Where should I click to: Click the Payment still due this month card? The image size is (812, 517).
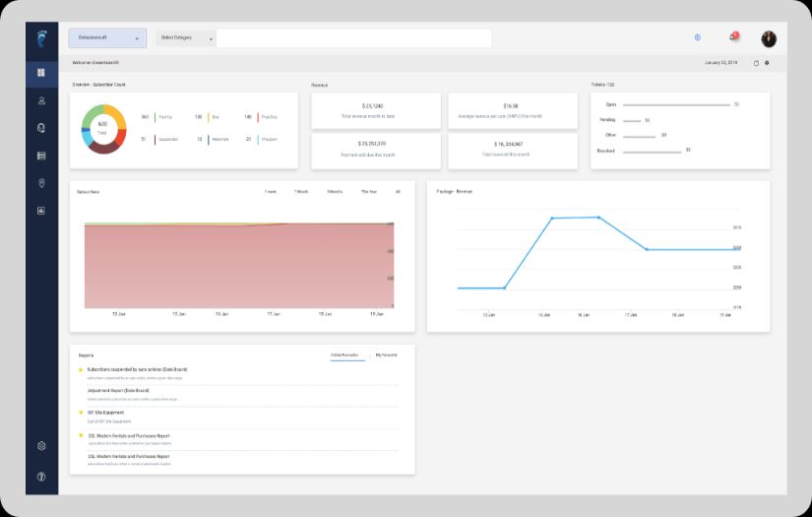pos(376,152)
